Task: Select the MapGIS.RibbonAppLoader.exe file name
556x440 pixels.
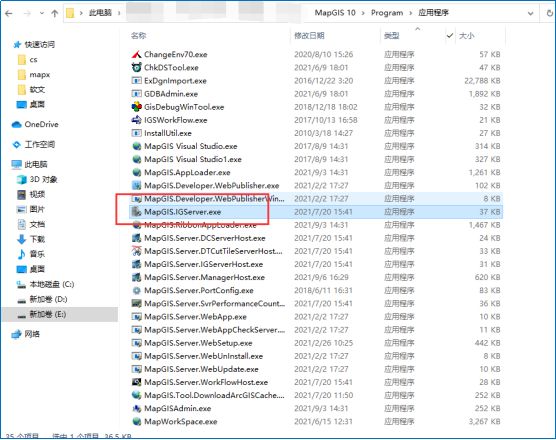Action: click(200, 225)
